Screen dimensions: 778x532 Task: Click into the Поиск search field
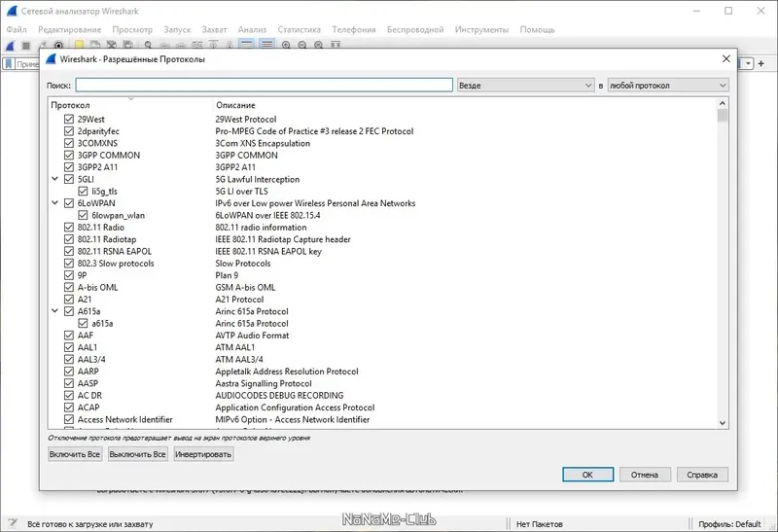[264, 86]
